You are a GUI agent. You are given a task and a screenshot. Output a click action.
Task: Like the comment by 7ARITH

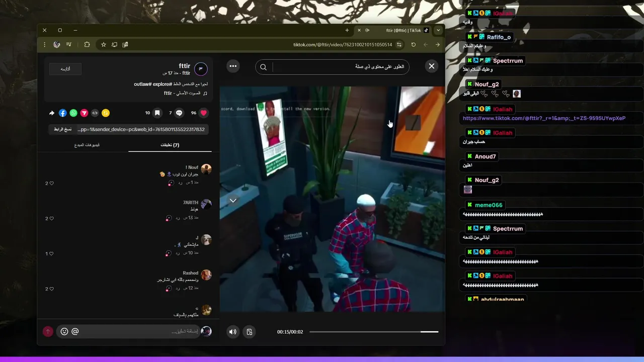point(51,219)
